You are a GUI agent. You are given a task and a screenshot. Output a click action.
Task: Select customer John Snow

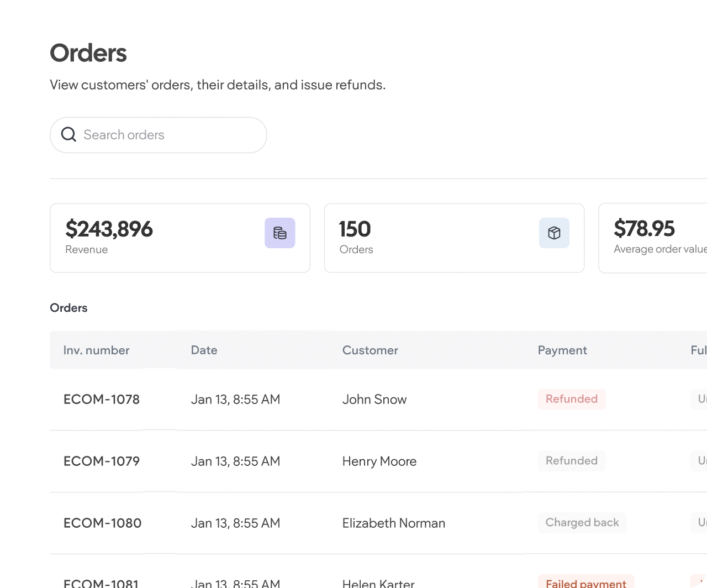374,399
